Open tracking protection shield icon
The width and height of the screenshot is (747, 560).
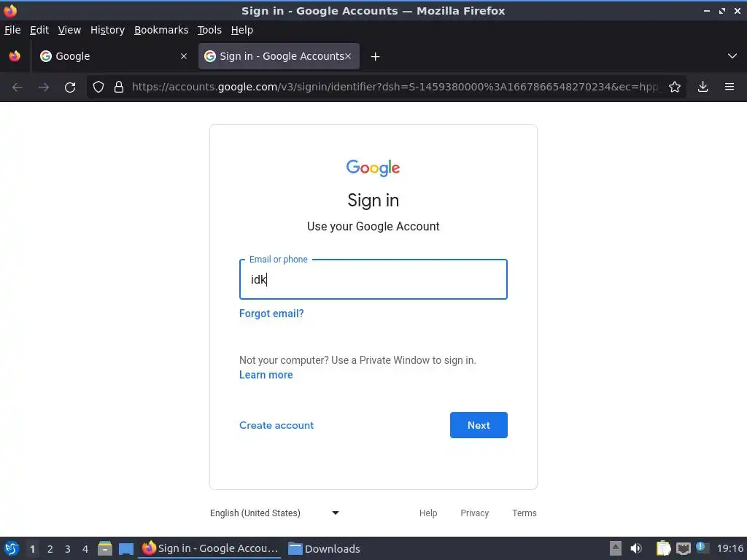98,87
